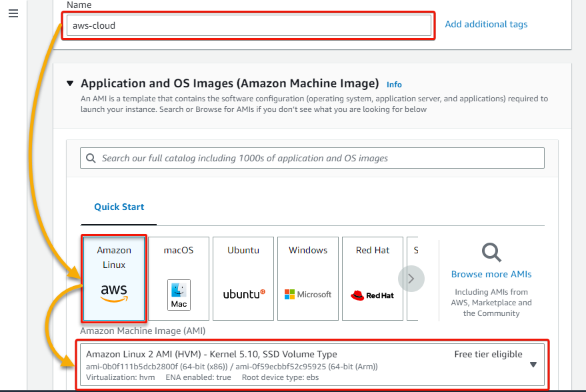Open the Amazon Machine Image dropdown arrow
The height and width of the screenshot is (392, 586).
tap(533, 365)
